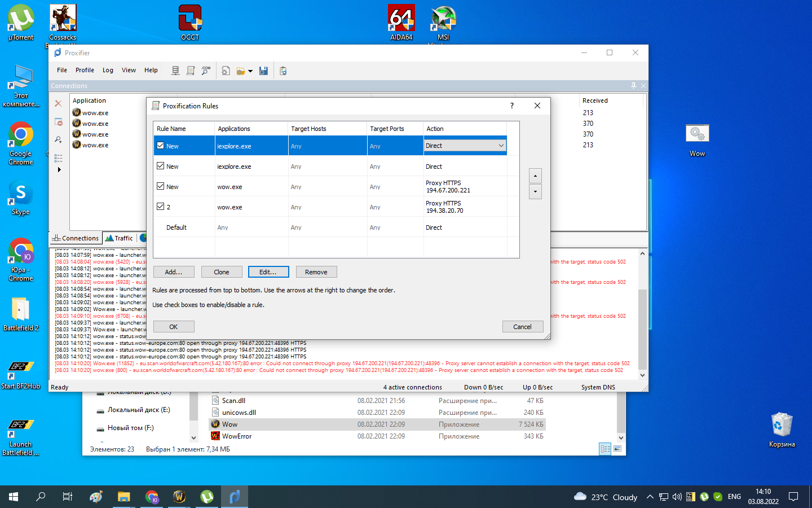Click the Proxification Rules toolbar icon
Image resolution: width=812 pixels, height=508 pixels.
point(191,71)
